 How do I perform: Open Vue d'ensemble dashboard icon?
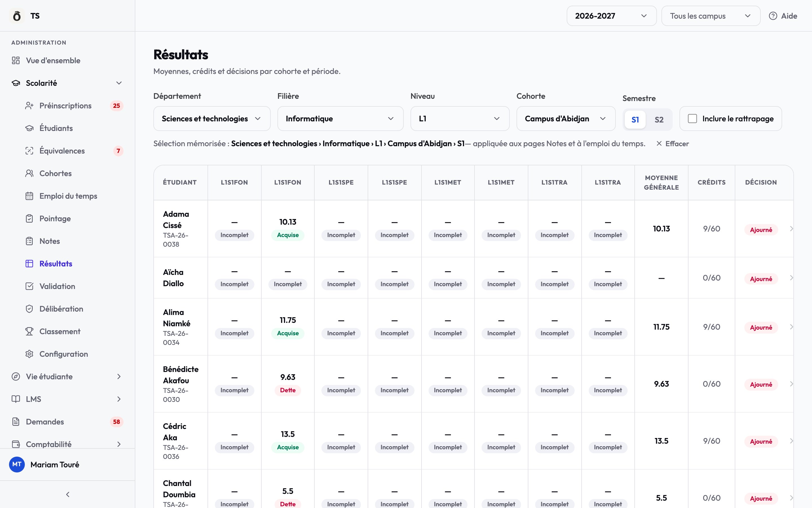[x=16, y=60]
